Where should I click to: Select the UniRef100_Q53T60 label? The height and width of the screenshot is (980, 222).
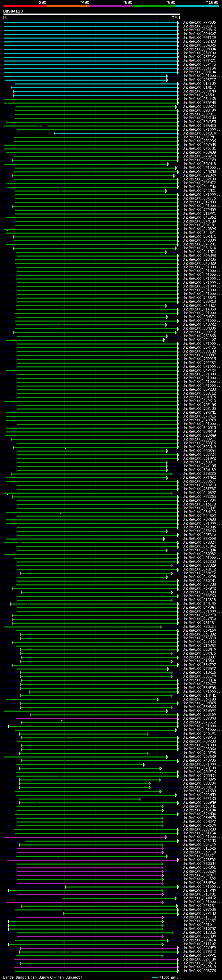pos(199,715)
